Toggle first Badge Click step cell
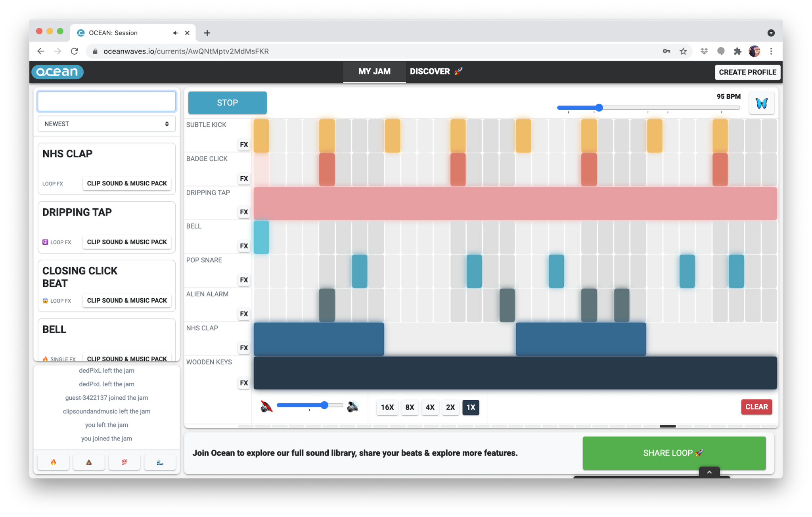 point(261,170)
